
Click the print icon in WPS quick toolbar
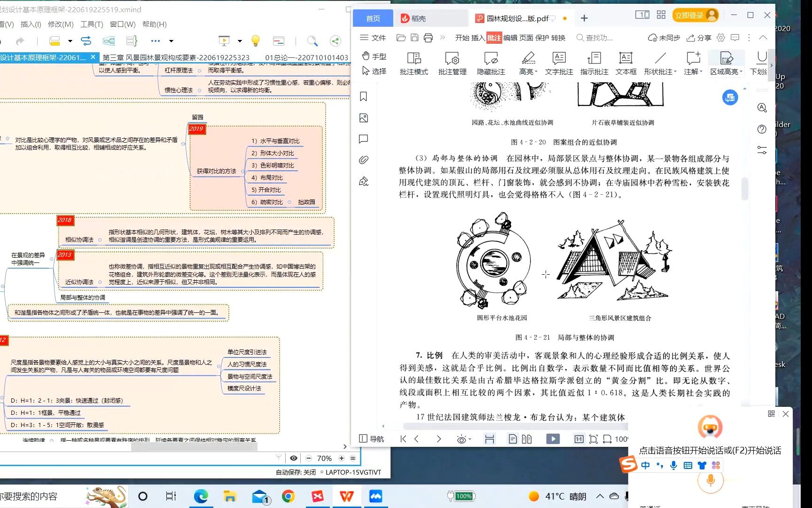(428, 38)
